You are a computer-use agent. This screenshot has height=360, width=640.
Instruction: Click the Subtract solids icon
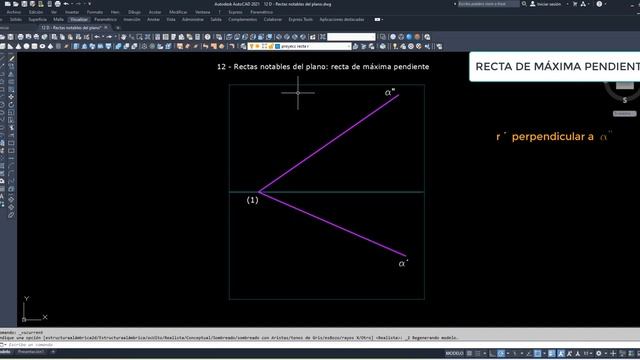click(x=127, y=46)
